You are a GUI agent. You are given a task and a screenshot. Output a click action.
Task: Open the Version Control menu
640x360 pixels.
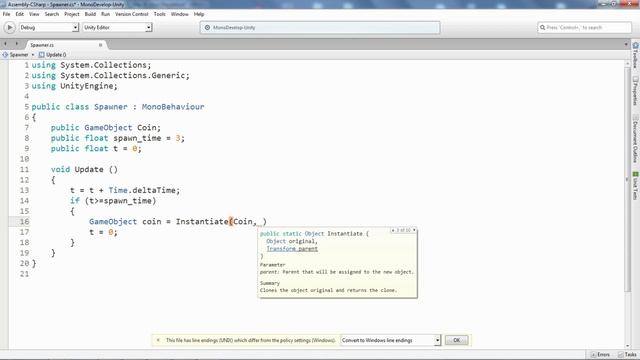132,14
